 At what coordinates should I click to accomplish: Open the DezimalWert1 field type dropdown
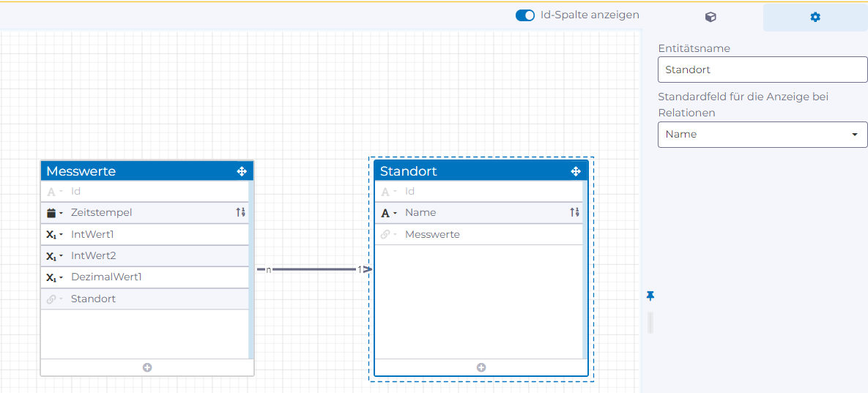coord(54,278)
